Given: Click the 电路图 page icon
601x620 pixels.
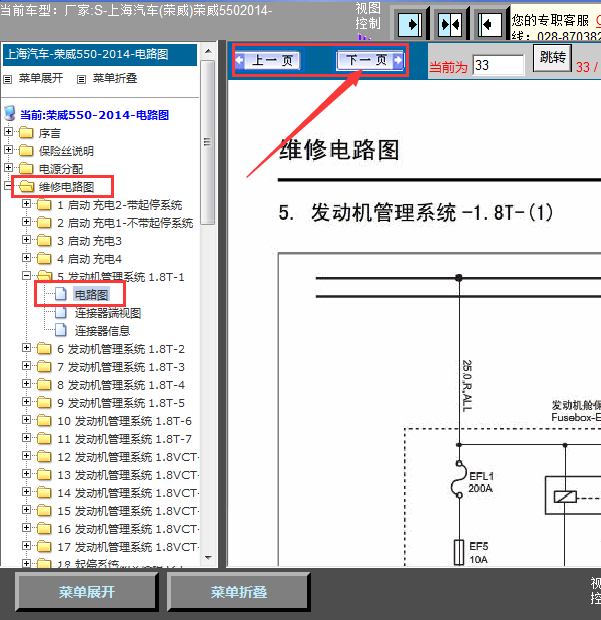Looking at the screenshot, I should point(60,294).
